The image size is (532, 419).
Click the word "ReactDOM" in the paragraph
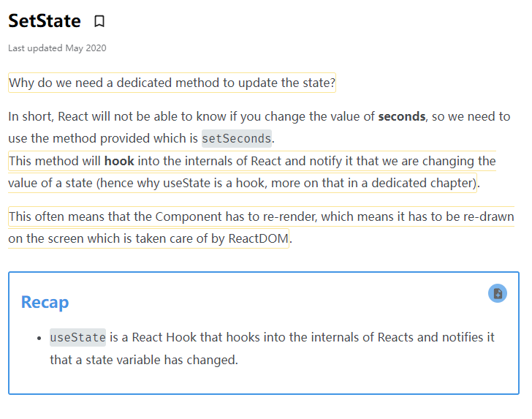click(x=257, y=238)
